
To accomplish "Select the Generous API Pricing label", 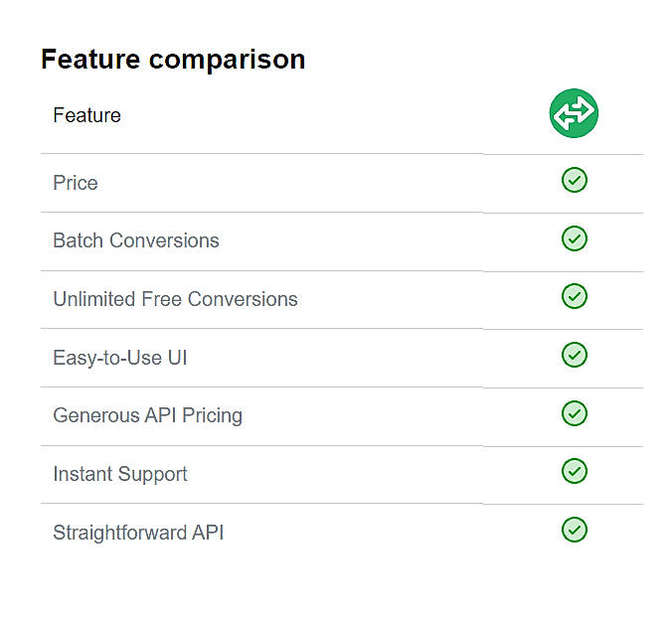I will pyautogui.click(x=147, y=415).
